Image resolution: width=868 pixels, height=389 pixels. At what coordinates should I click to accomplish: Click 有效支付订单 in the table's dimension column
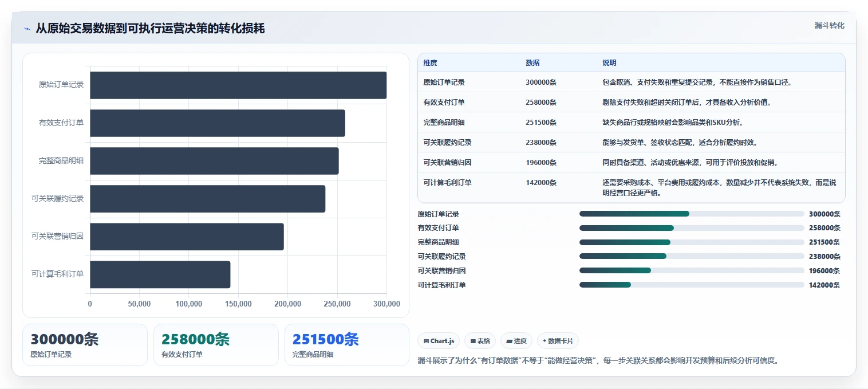click(444, 103)
